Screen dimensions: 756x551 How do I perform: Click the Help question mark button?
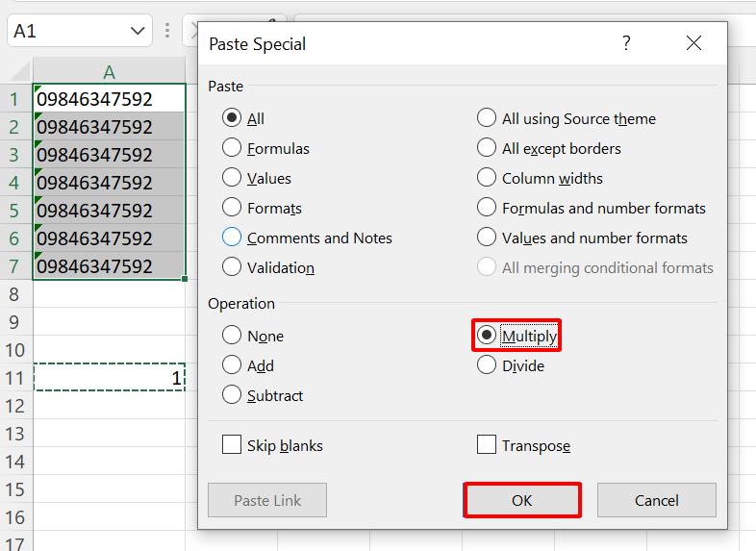tap(627, 43)
